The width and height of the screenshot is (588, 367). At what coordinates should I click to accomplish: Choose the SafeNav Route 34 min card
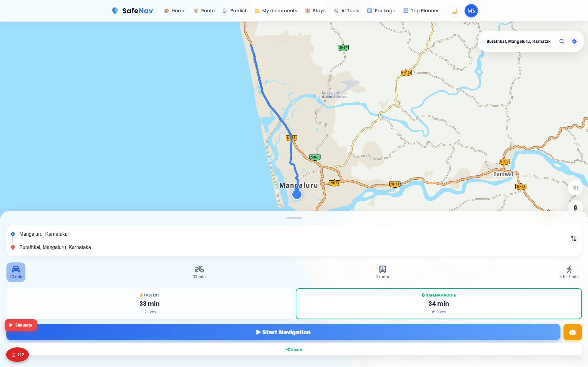(x=438, y=304)
